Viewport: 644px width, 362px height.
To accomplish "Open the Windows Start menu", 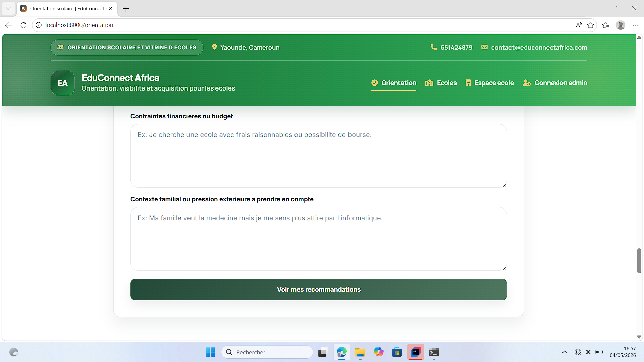I will (x=210, y=352).
